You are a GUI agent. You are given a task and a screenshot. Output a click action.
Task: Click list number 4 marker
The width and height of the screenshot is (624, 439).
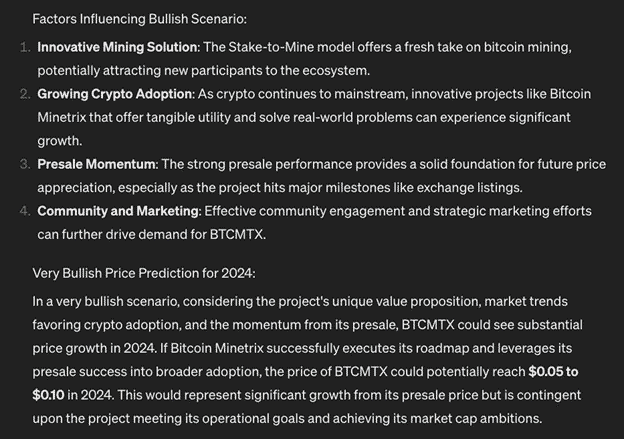pos(25,211)
